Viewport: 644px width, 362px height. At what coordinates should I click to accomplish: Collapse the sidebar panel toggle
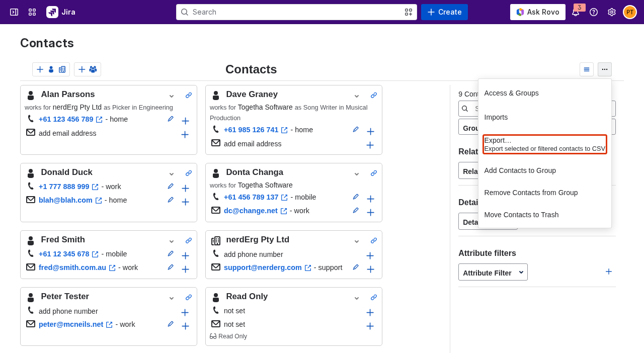point(14,12)
